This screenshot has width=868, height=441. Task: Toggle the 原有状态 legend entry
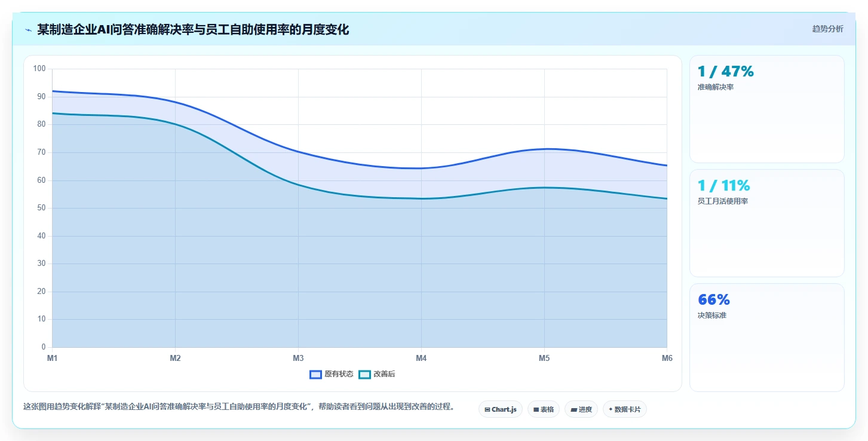tap(332, 374)
